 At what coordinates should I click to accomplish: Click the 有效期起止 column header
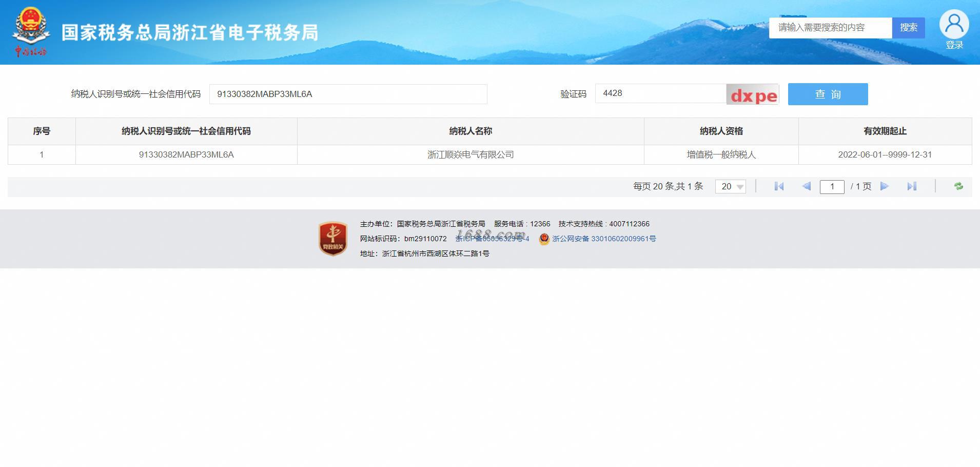tap(885, 131)
